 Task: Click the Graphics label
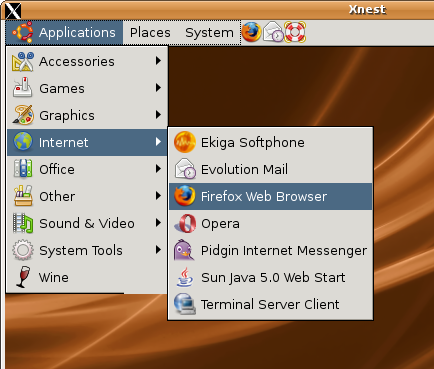(67, 116)
